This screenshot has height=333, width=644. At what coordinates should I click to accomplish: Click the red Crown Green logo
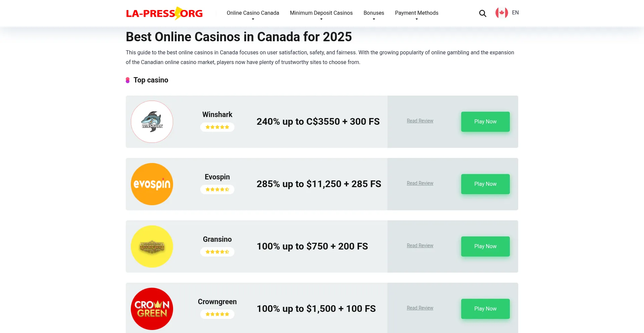tap(152, 309)
